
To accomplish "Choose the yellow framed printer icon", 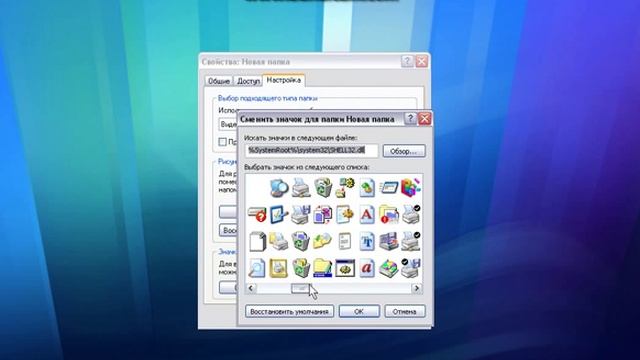I will click(279, 268).
